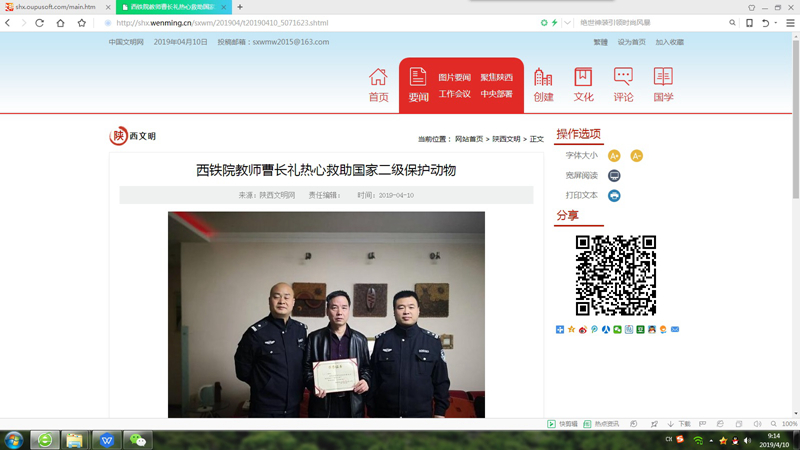Screen dimensions: 800x450
Task: Click the article photo of three men
Action: (326, 314)
